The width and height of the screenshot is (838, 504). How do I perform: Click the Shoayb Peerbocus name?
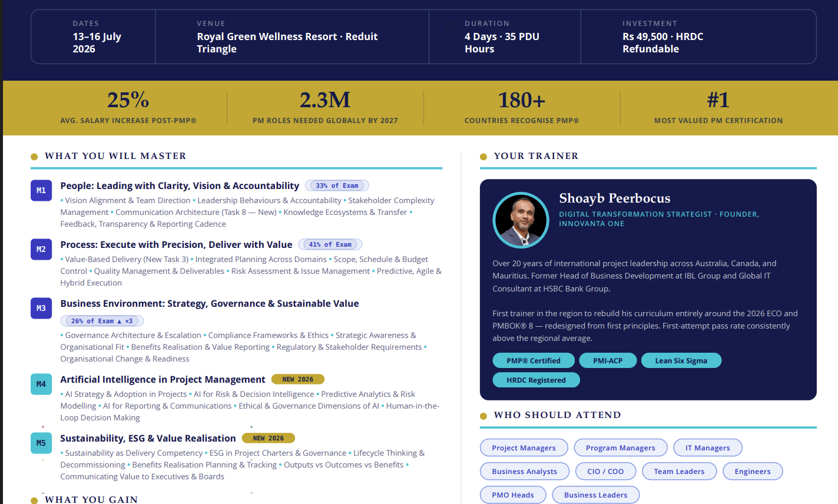(615, 198)
